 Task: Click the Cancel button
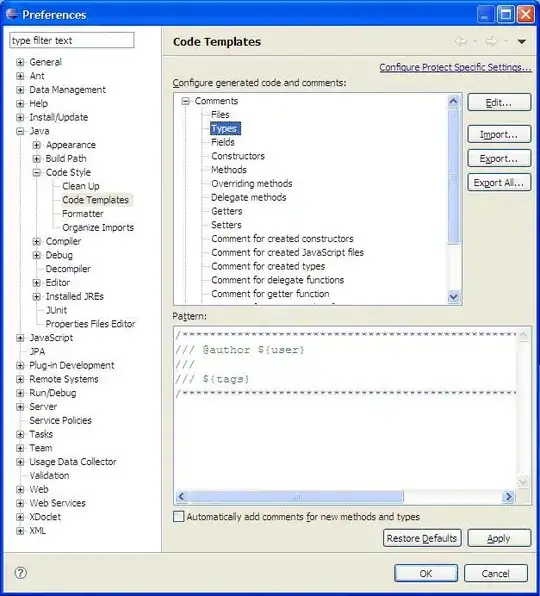(496, 573)
